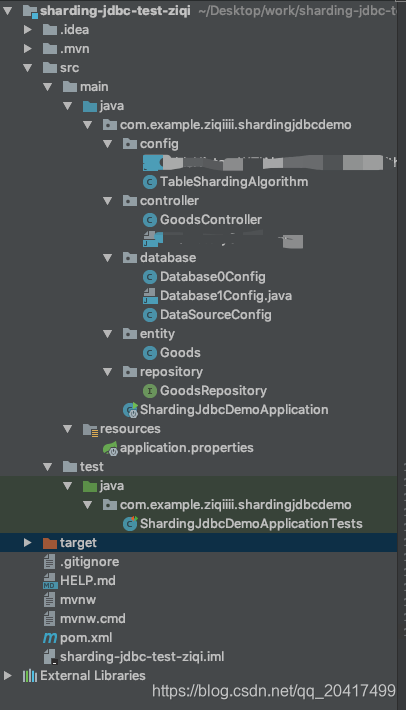Image resolution: width=406 pixels, height=710 pixels.
Task: Click the project module icon of sharding-jdbc-test-ziqi
Action: coord(30,11)
